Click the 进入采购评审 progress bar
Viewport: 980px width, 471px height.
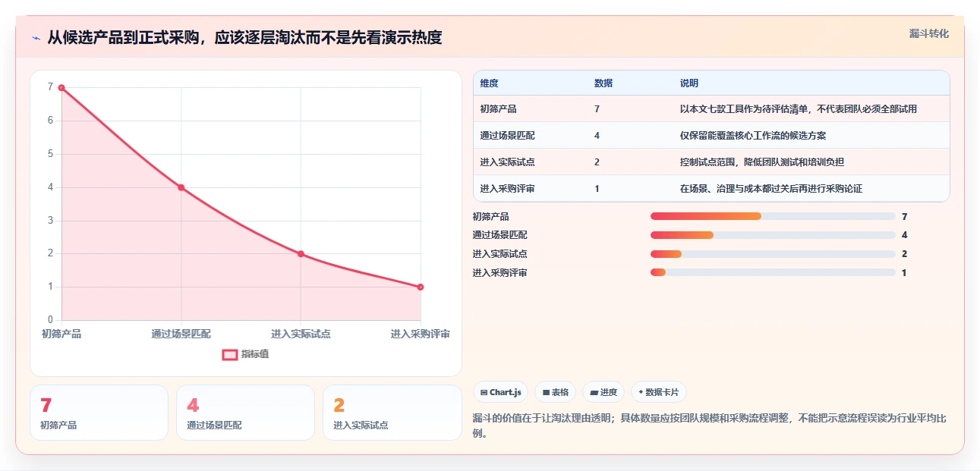pyautogui.click(x=773, y=272)
